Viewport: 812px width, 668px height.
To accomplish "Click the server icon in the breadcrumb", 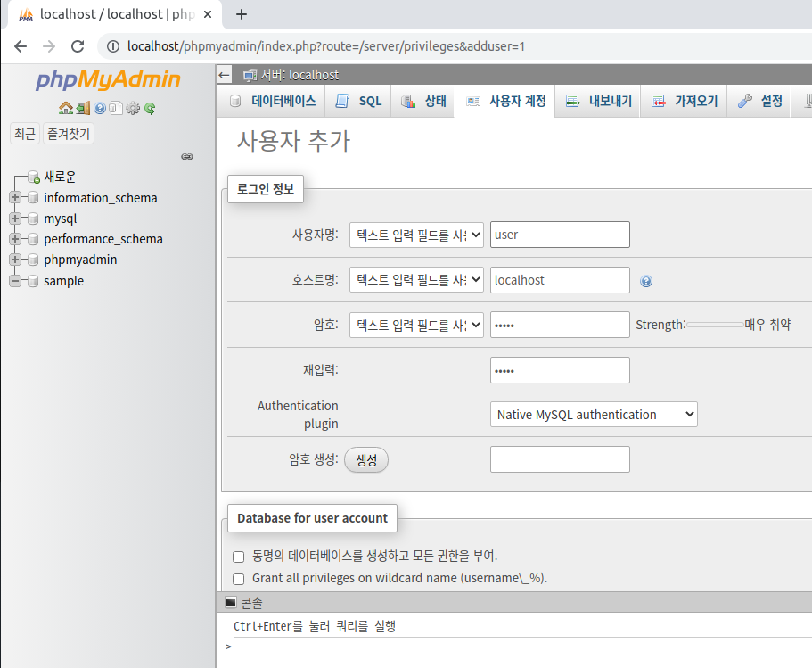I will tap(250, 75).
